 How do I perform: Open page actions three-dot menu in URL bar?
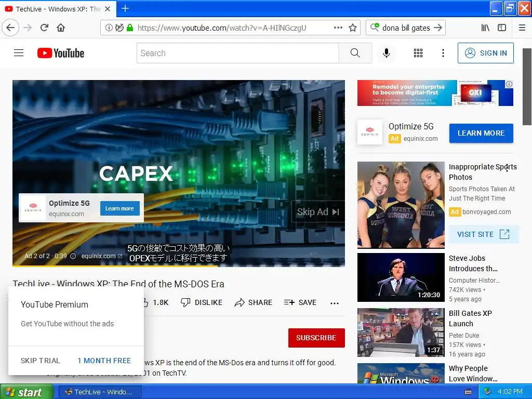(x=338, y=28)
